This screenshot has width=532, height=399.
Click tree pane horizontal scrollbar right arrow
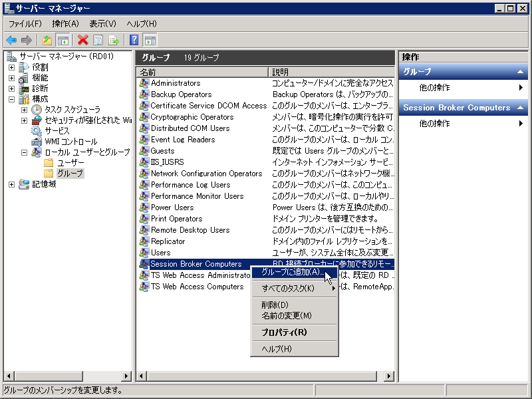(126, 376)
